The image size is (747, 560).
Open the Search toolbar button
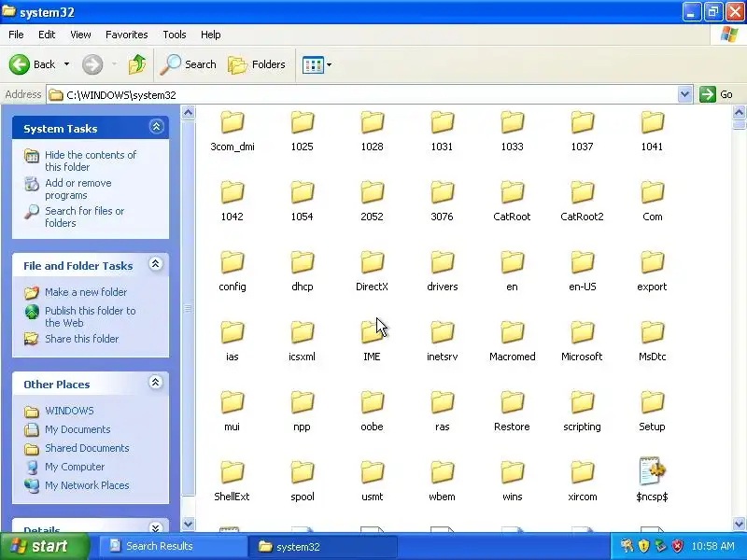tap(189, 64)
